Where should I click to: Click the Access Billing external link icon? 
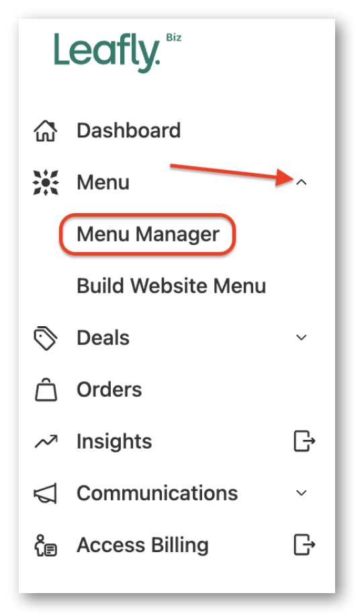(x=304, y=545)
